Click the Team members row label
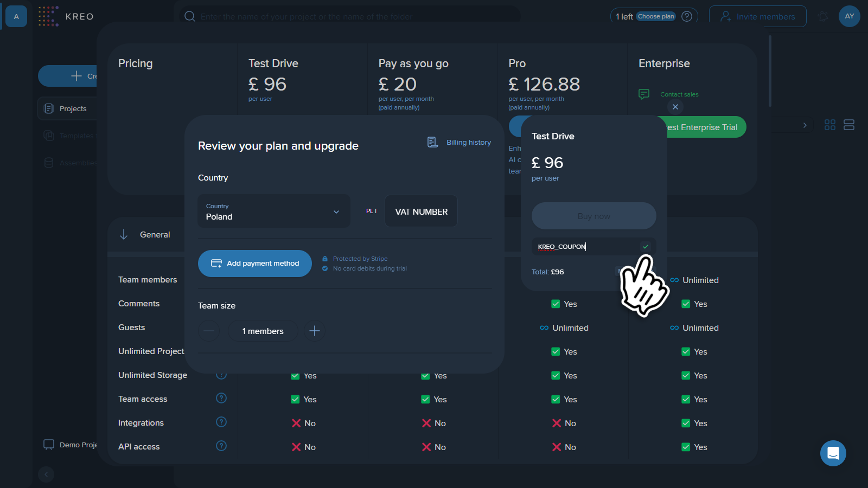 tap(148, 280)
